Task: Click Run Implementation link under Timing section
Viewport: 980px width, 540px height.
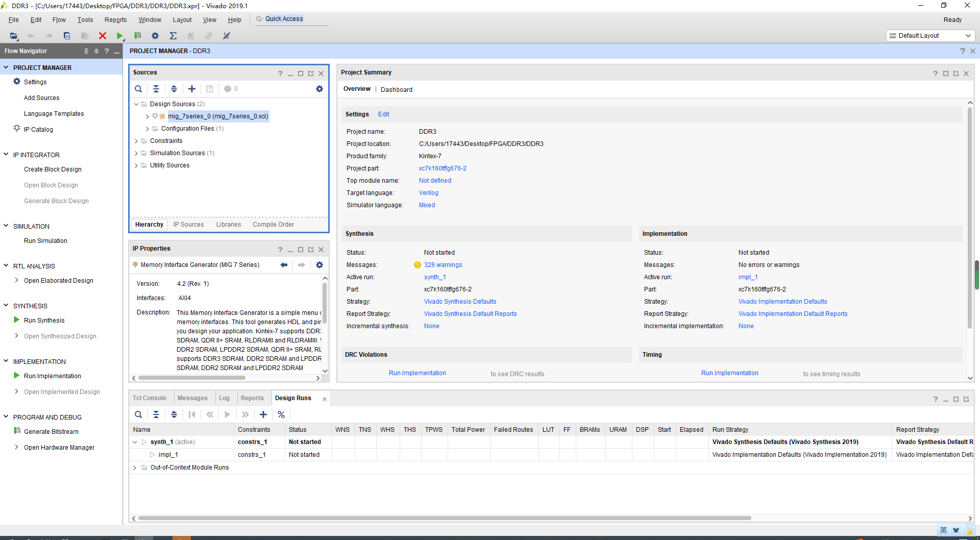Action: pos(729,373)
